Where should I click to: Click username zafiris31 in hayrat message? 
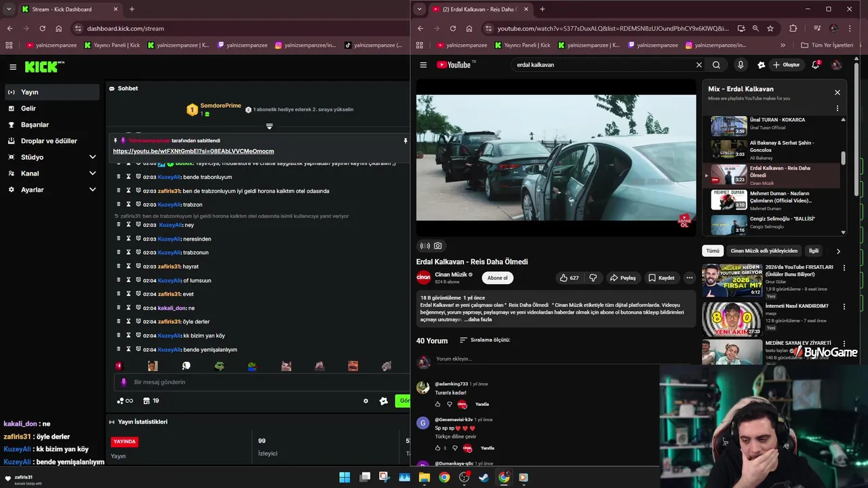pos(169,266)
